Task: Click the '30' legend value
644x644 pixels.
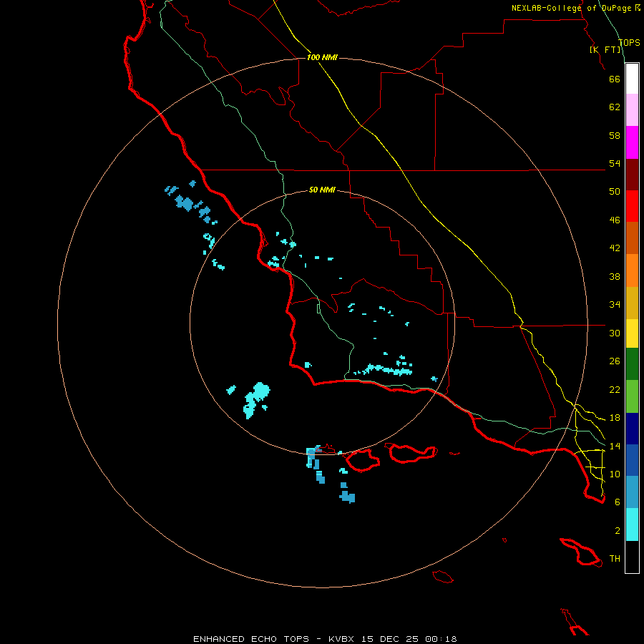Action: point(615,333)
